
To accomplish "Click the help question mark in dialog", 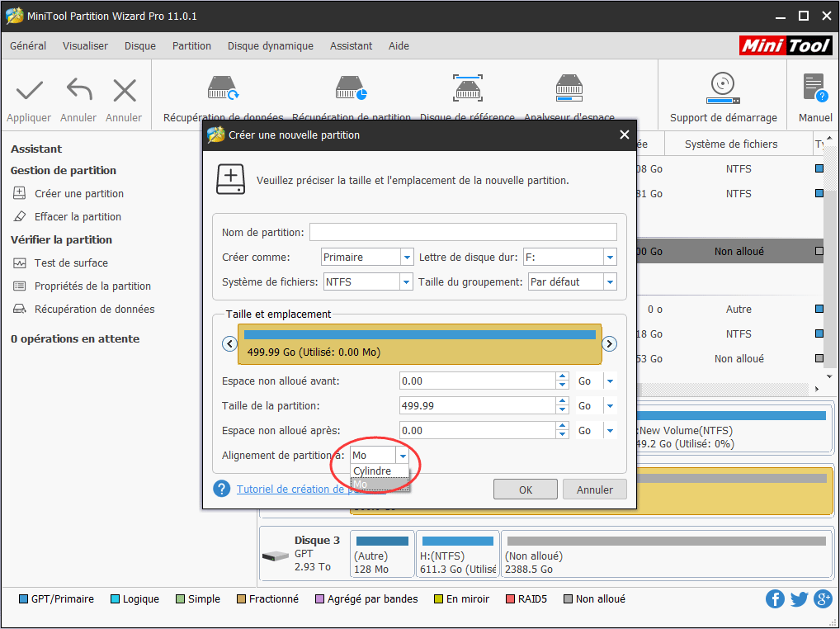I will pos(221,489).
